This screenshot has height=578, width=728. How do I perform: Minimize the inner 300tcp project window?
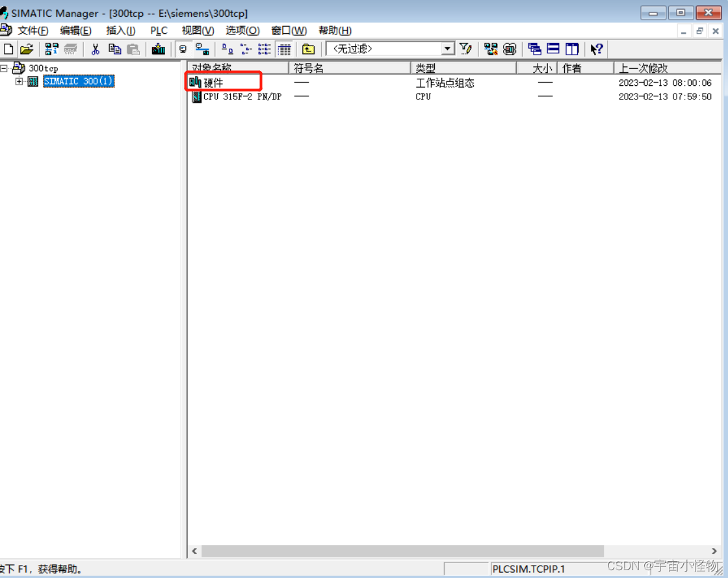[x=683, y=32]
